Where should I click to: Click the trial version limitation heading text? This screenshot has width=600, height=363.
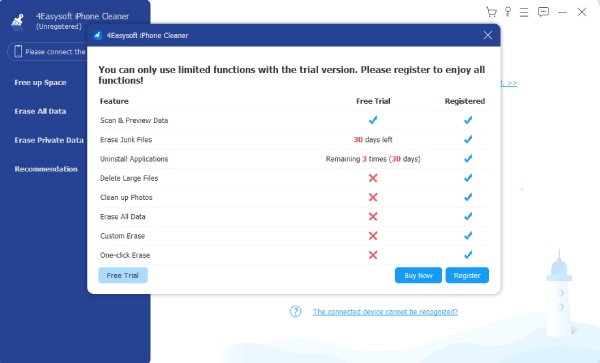[292, 75]
